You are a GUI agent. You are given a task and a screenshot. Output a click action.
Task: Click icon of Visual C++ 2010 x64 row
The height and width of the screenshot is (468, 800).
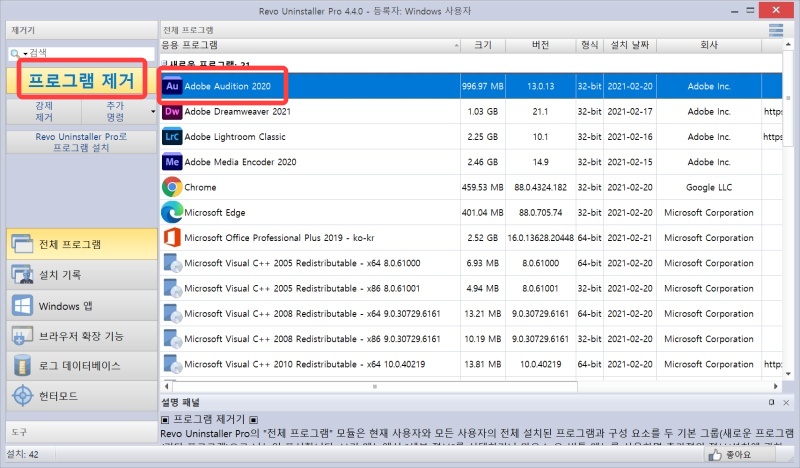click(x=172, y=364)
